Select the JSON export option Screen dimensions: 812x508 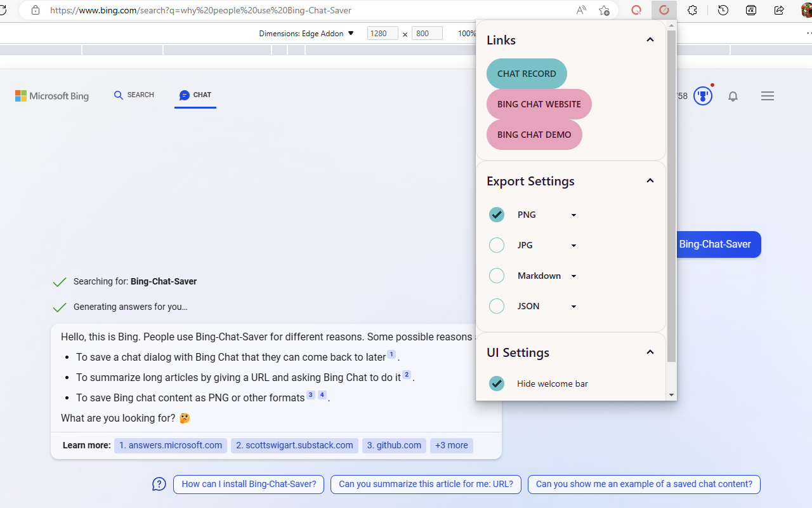pos(497,306)
